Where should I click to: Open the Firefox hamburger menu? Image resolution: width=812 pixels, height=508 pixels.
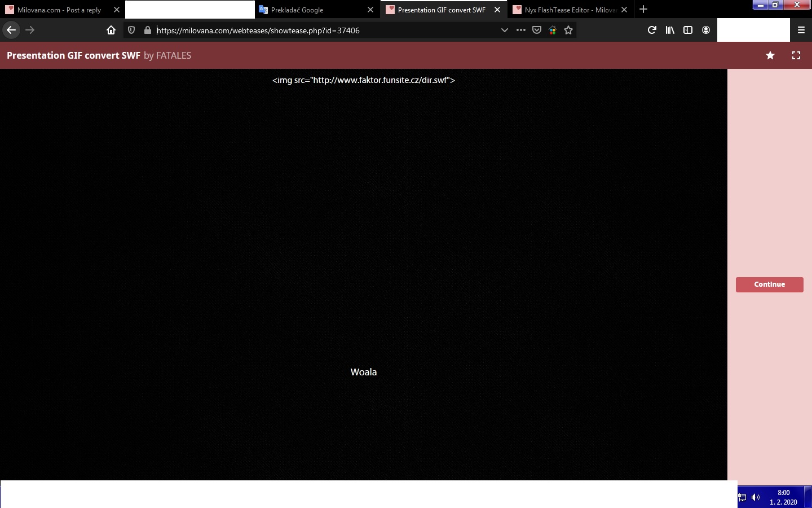pyautogui.click(x=801, y=30)
